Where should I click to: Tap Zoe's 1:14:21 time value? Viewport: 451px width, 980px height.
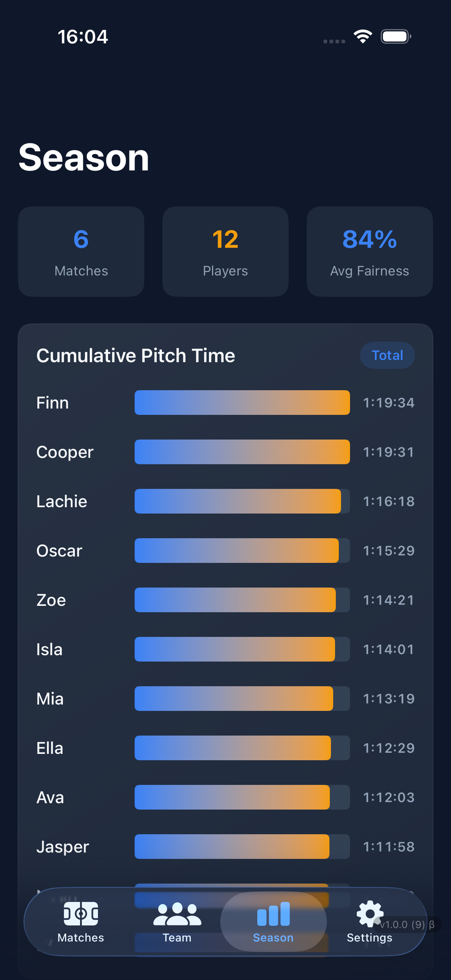pyautogui.click(x=388, y=600)
